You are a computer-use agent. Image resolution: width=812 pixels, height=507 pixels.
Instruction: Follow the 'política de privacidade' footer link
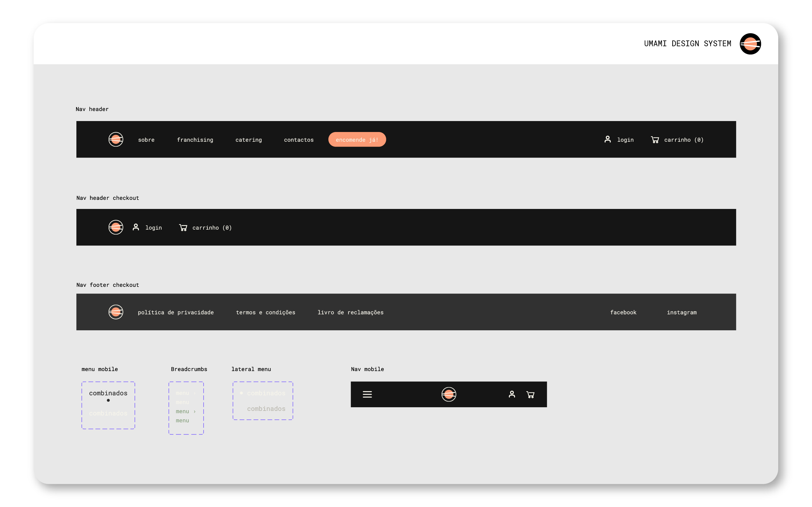[176, 313]
